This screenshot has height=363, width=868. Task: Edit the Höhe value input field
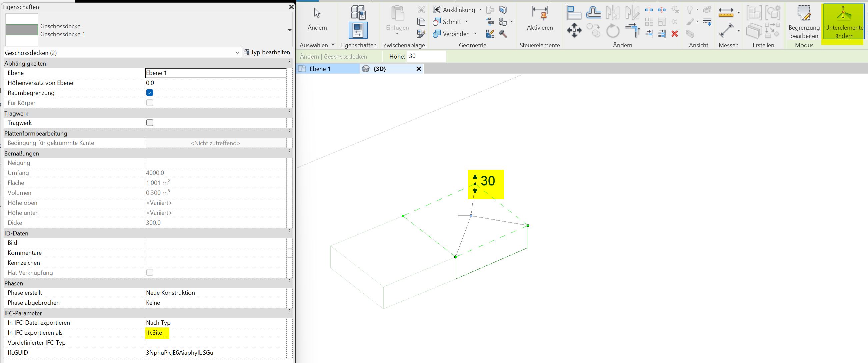(426, 56)
